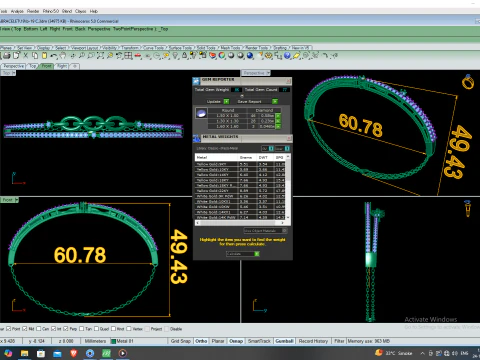Toggle Planar mode in status bar
The image size is (480, 360).
point(218,341)
